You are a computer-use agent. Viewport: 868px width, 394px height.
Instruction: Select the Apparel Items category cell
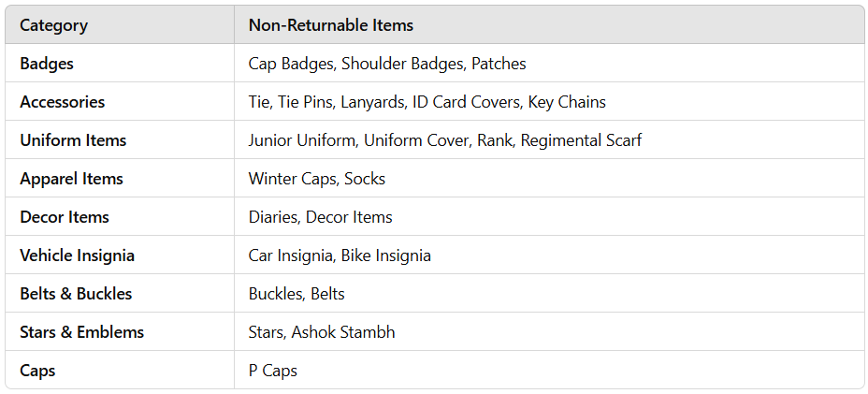pos(120,178)
